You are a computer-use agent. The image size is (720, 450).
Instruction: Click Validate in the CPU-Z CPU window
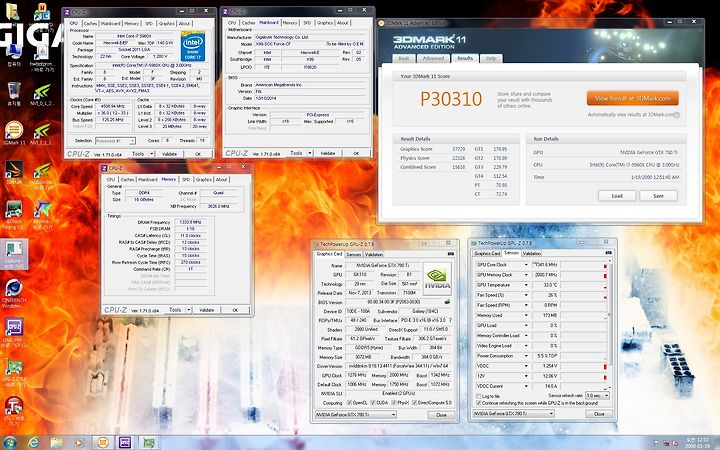click(169, 154)
